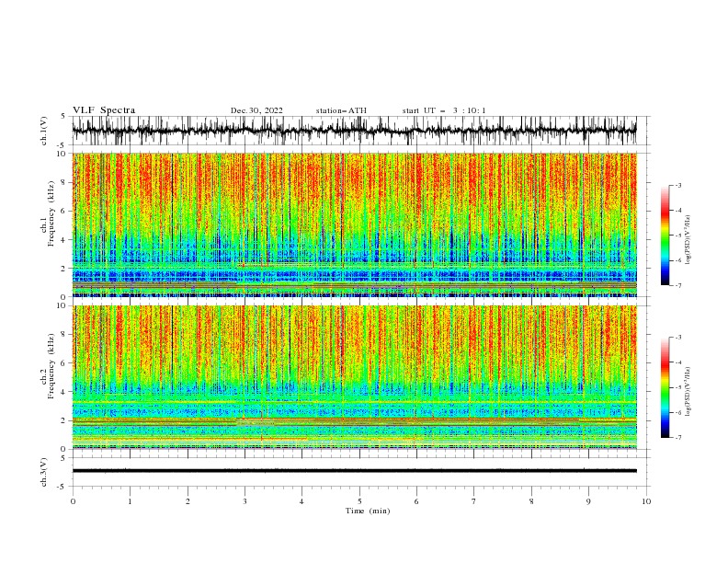The height and width of the screenshot is (563, 728).
Task: Click time axis tick label "3"
Action: (x=245, y=501)
